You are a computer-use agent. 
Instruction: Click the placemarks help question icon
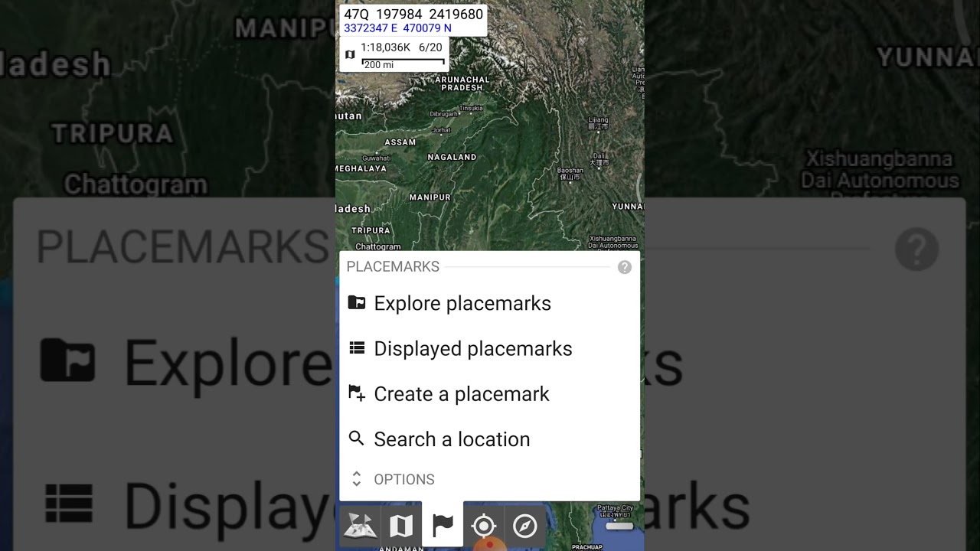(625, 267)
